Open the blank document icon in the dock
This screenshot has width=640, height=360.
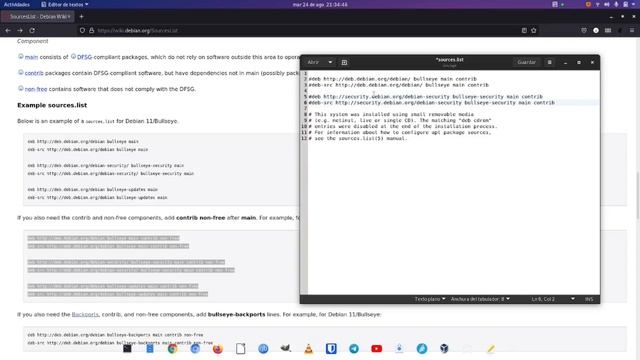pos(240,349)
